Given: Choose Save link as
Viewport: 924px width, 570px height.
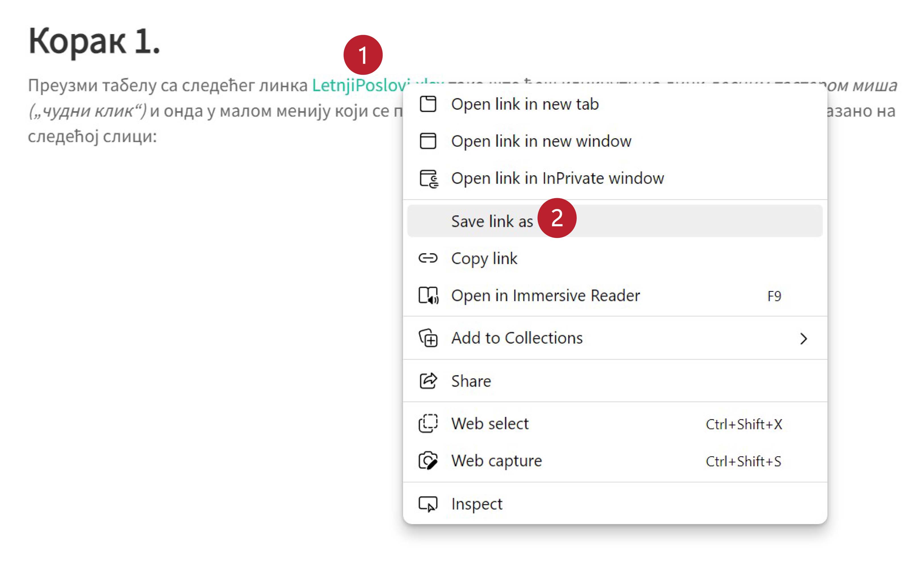Looking at the screenshot, I should tap(492, 221).
